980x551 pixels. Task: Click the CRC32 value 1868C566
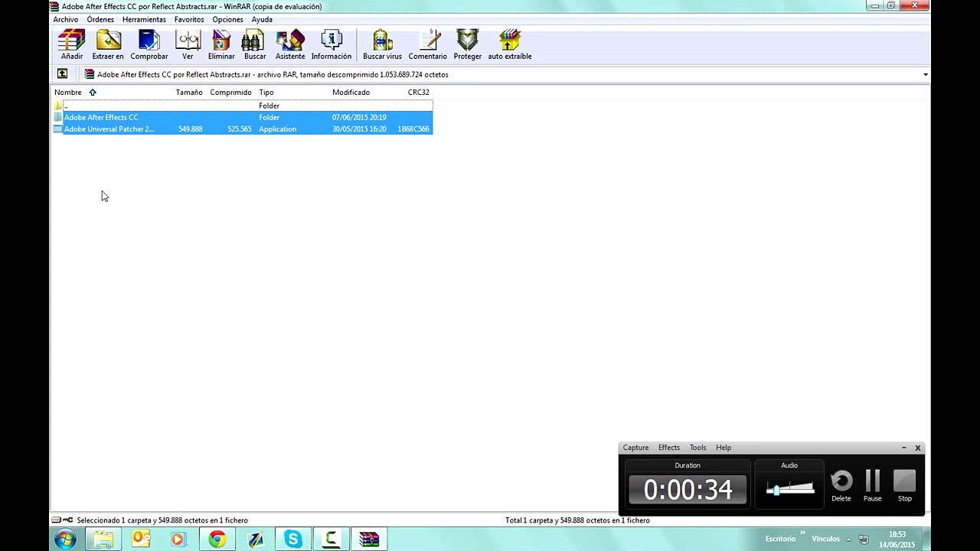(x=413, y=129)
